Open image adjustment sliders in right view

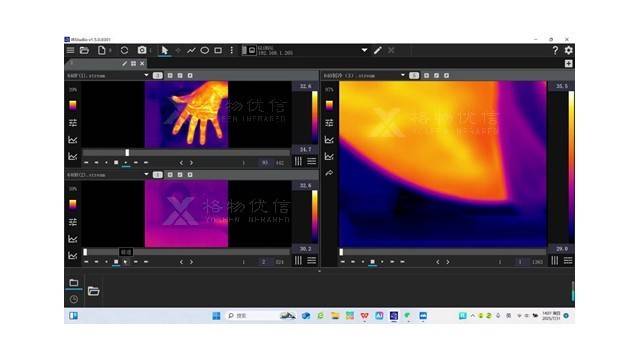click(329, 123)
